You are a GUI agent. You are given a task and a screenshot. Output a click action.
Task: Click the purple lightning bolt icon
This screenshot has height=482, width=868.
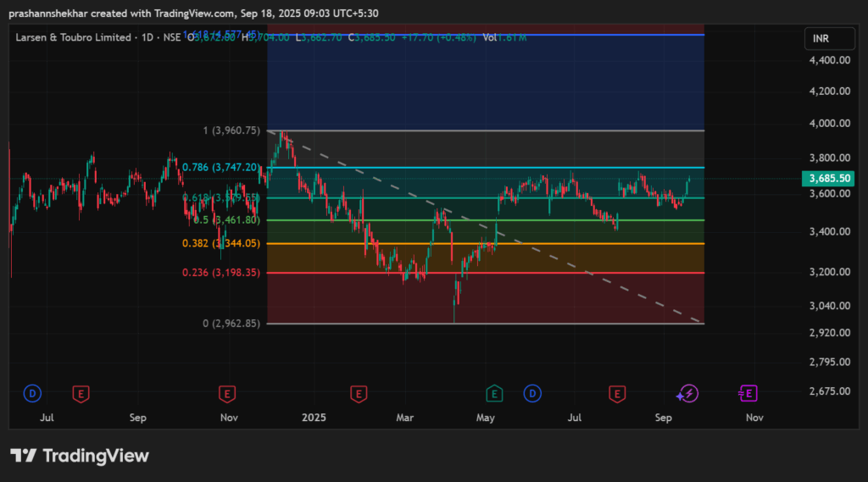point(687,393)
